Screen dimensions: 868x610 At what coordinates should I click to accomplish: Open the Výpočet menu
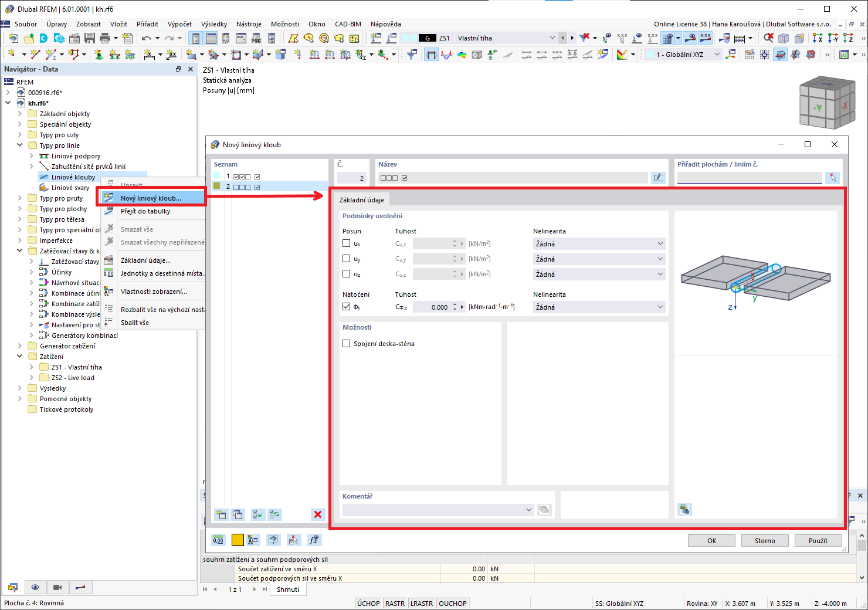[179, 24]
